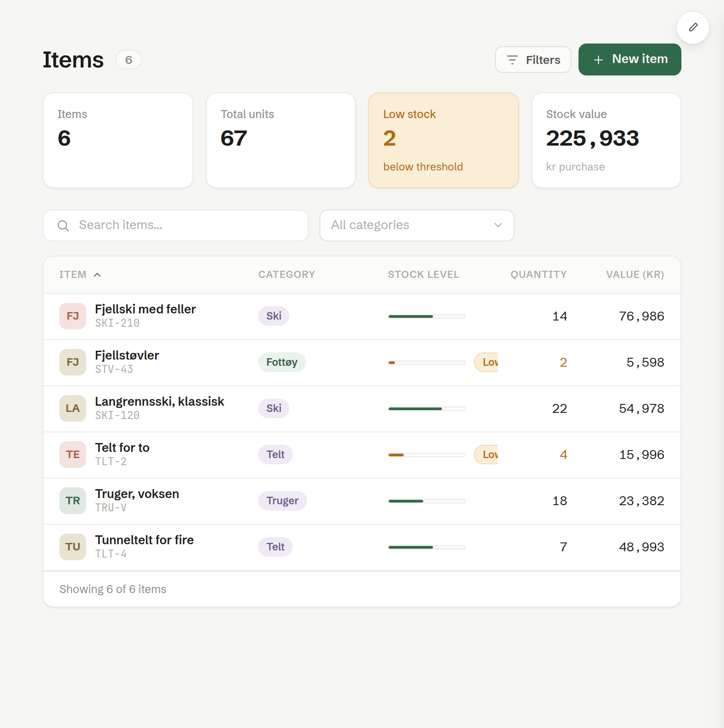Image resolution: width=724 pixels, height=728 pixels.
Task: Click the TU avatar for Tunneltelt for fire
Action: pyautogui.click(x=73, y=547)
